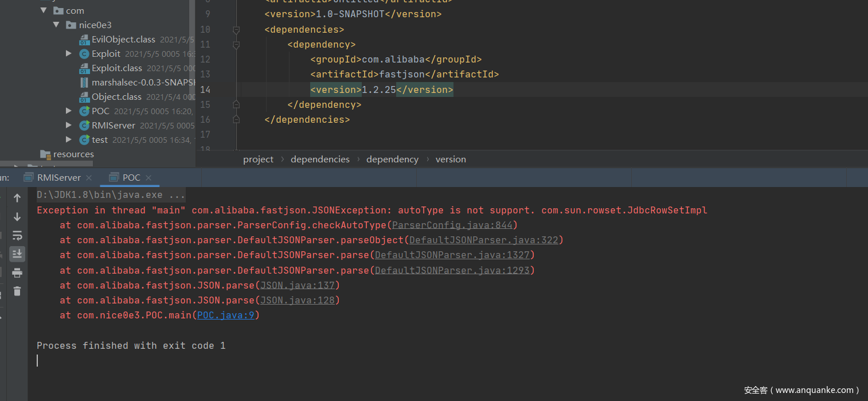Click the EvilObject.class file icon

84,40
